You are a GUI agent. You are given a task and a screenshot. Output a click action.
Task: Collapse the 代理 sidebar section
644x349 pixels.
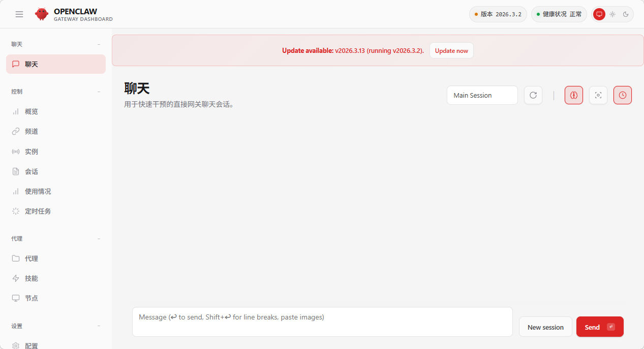[x=99, y=239]
